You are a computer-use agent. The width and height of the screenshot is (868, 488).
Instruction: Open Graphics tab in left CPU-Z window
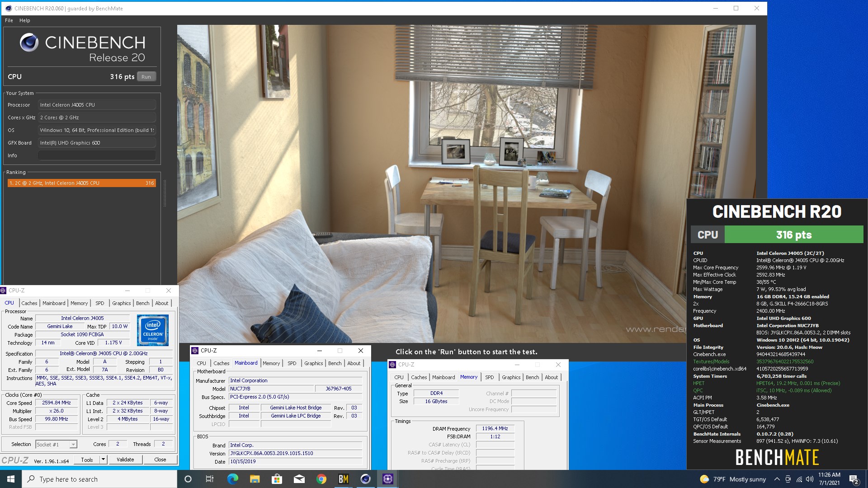tap(122, 303)
